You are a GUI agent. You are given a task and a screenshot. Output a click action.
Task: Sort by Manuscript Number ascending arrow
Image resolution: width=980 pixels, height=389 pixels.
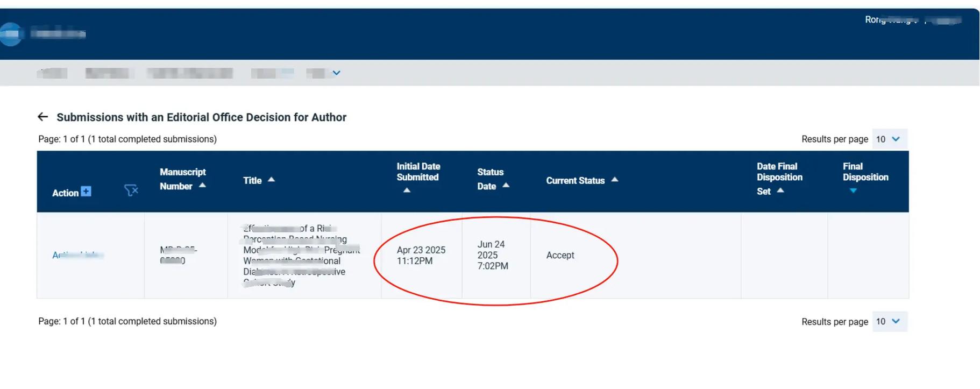pyautogui.click(x=202, y=185)
